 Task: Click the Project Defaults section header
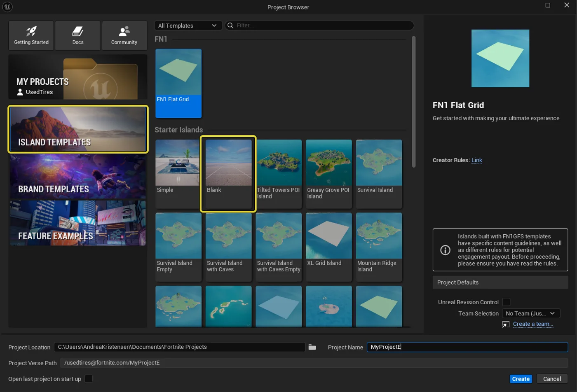pos(500,282)
